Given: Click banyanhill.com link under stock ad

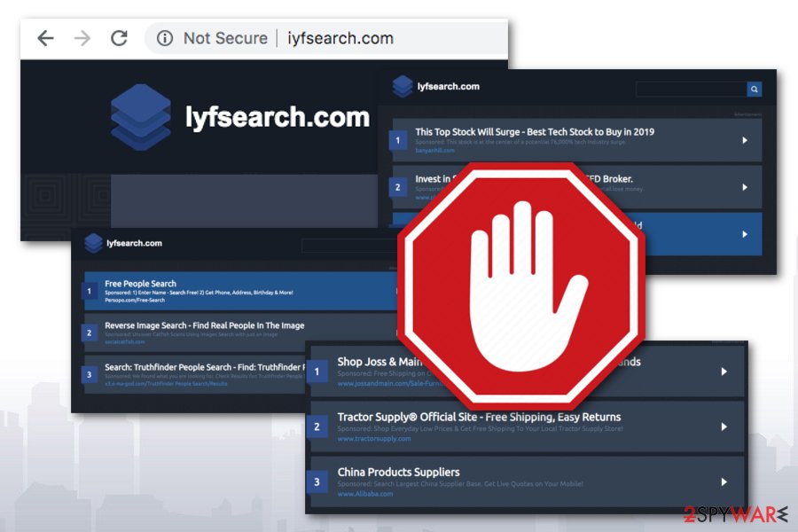Looking at the screenshot, I should 434,151.
